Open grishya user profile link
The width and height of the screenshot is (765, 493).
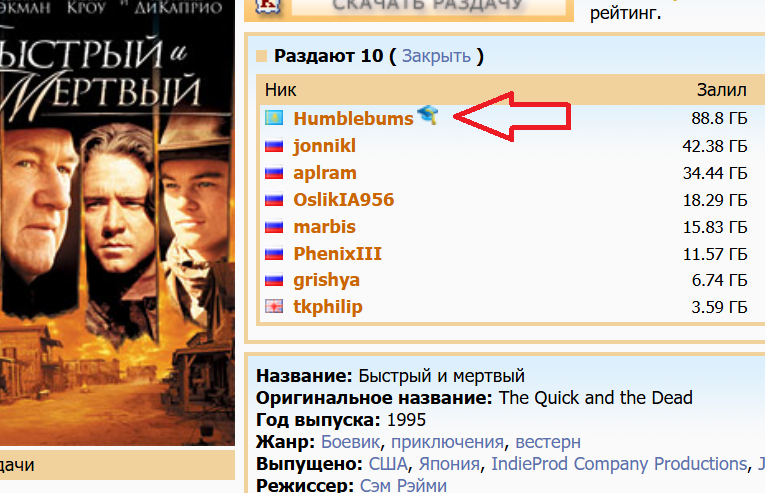[326, 280]
